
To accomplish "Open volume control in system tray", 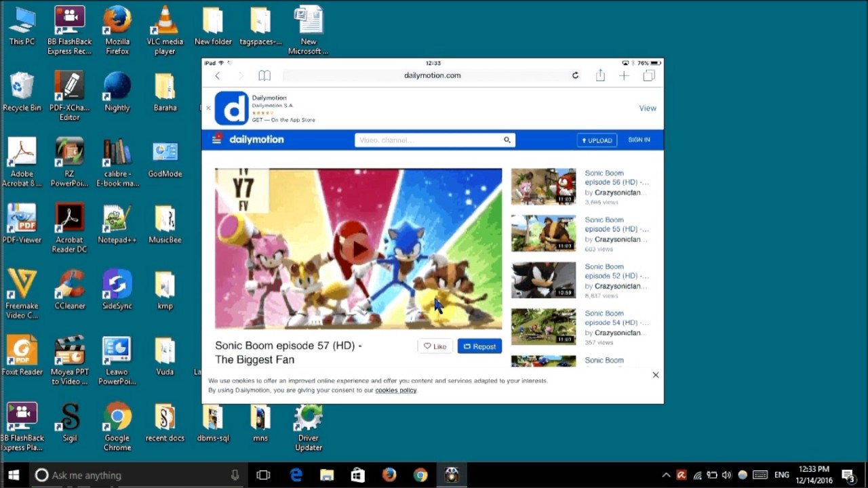I will (x=727, y=475).
